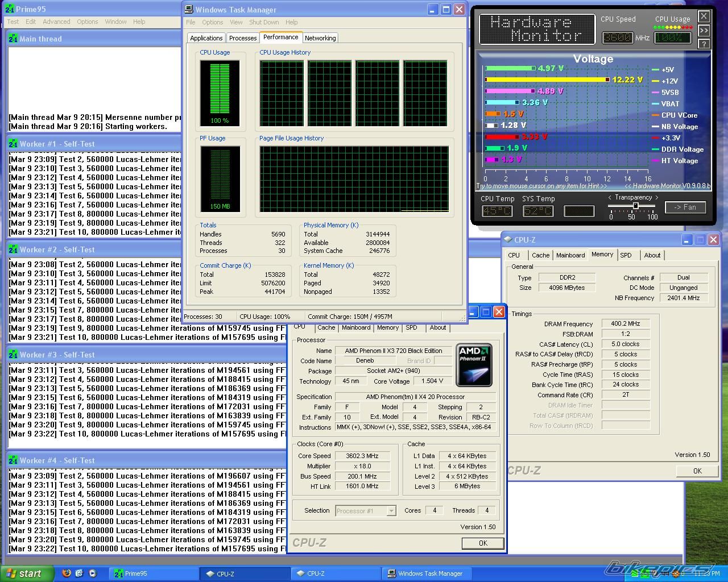
Task: Select the SPD tab in CPU-Z Memory window
Action: [626, 255]
